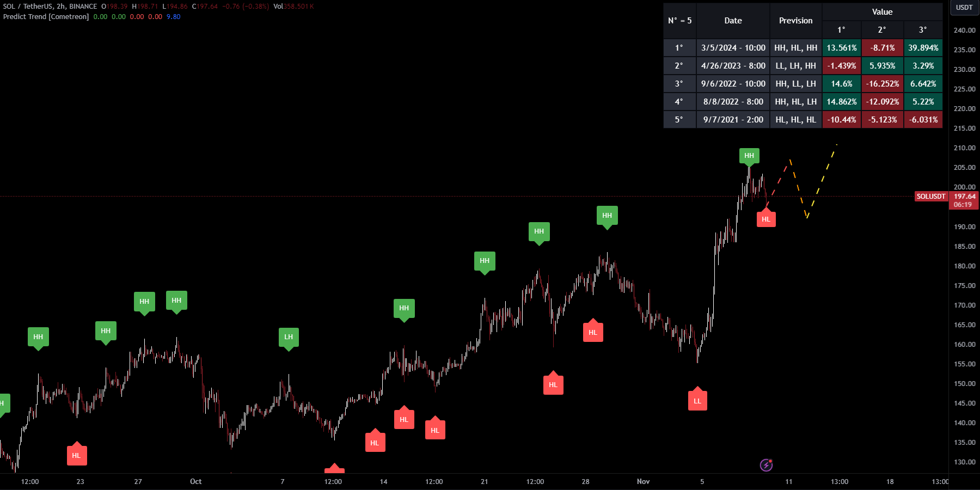The height and width of the screenshot is (490, 980).
Task: Select the red LL marker near November 5
Action: coord(697,400)
